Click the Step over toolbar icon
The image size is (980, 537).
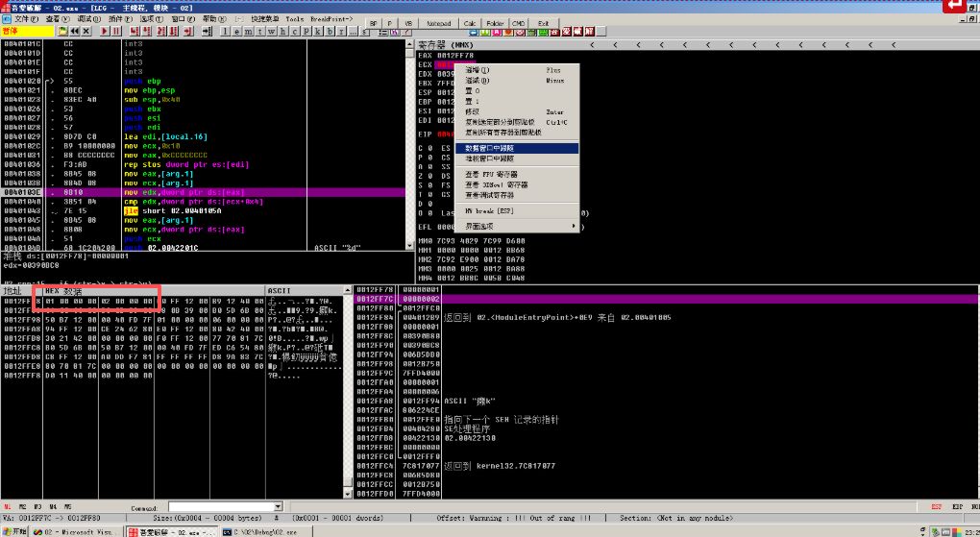(x=146, y=32)
